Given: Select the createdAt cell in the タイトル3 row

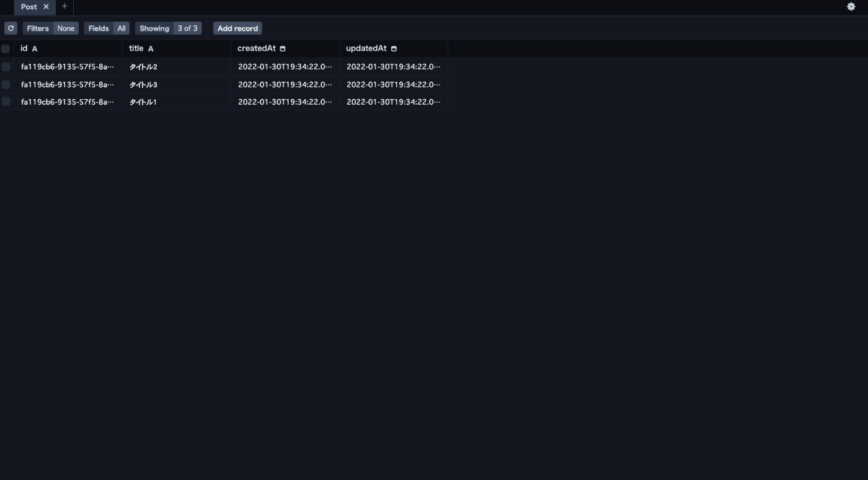Looking at the screenshot, I should point(285,84).
